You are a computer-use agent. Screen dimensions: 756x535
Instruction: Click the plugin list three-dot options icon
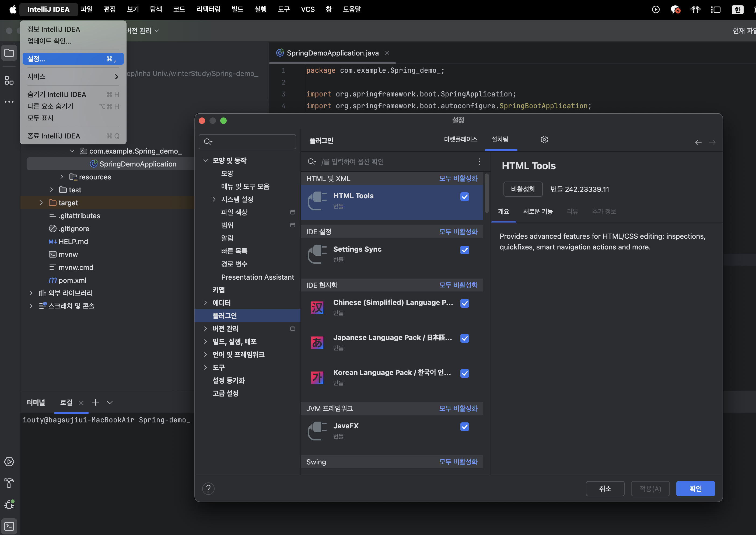tap(479, 161)
